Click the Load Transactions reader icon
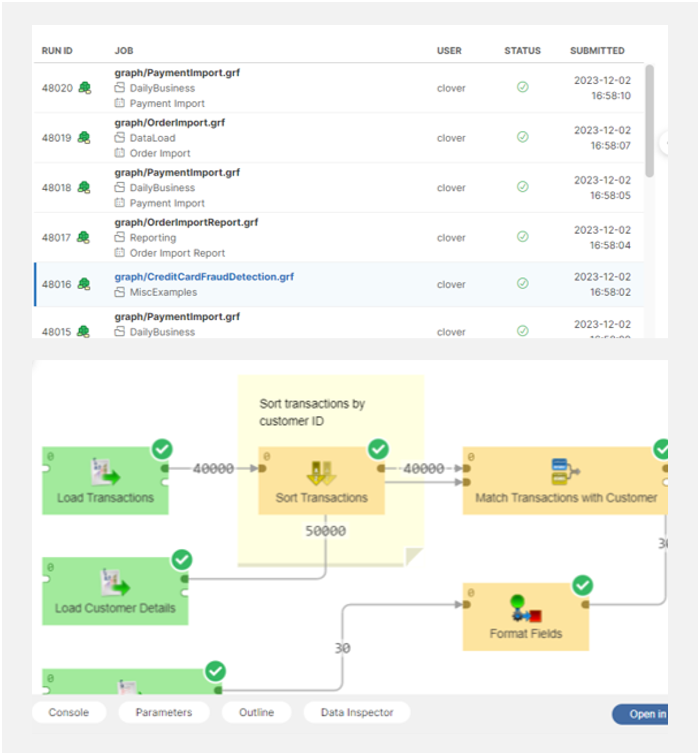Image resolution: width=700 pixels, height=755 pixels. tap(105, 473)
